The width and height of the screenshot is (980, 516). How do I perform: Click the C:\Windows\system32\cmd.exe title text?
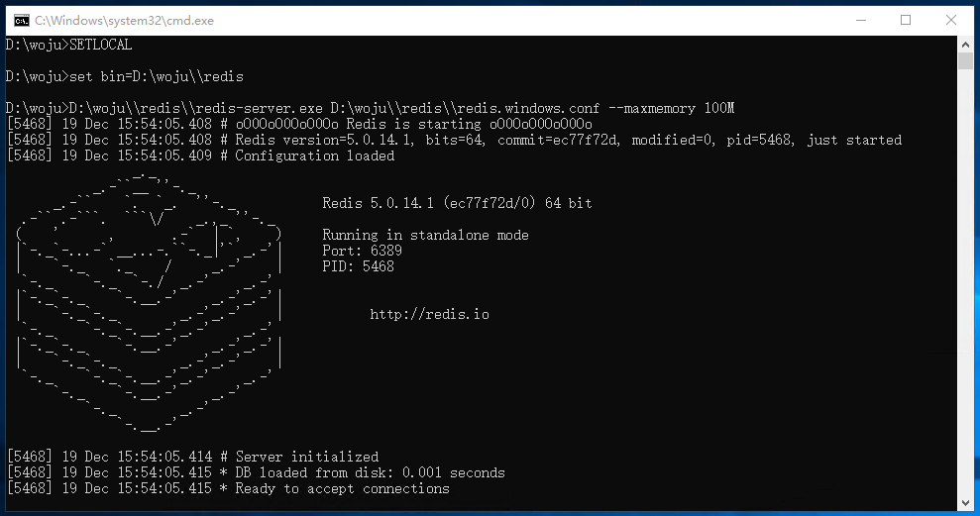(x=124, y=20)
